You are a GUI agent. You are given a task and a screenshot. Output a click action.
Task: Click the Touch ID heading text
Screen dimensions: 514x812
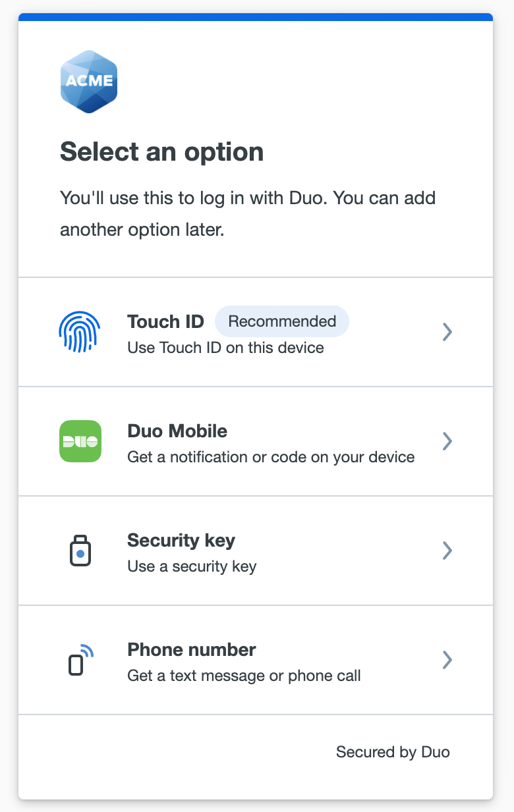[x=165, y=321]
